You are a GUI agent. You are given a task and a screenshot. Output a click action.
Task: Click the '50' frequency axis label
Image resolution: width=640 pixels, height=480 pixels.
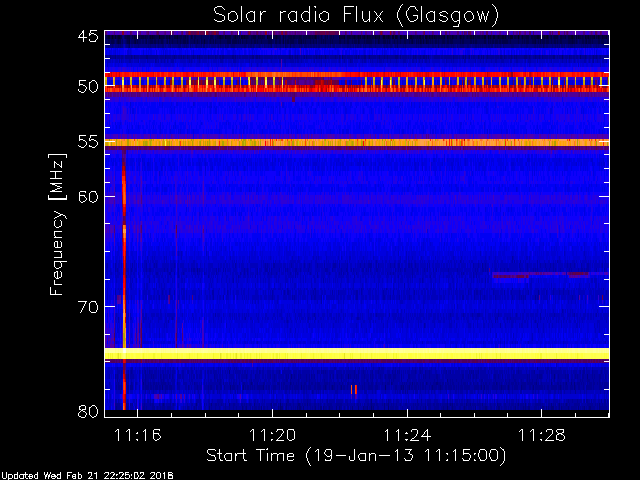pos(88,87)
